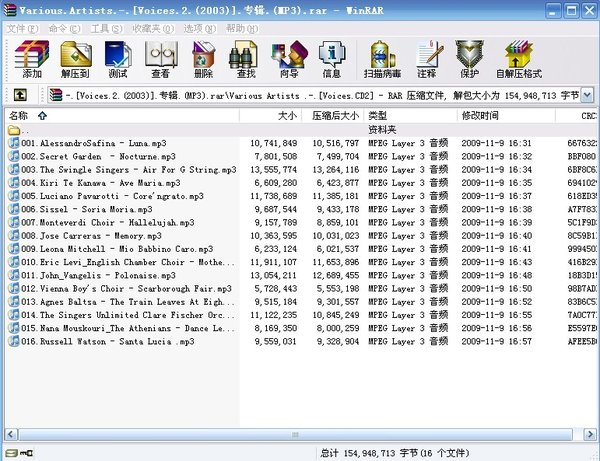Image resolution: width=600 pixels, height=461 pixels.
Task: Click the 测试 (Test) toolbar icon
Action: pyautogui.click(x=118, y=59)
